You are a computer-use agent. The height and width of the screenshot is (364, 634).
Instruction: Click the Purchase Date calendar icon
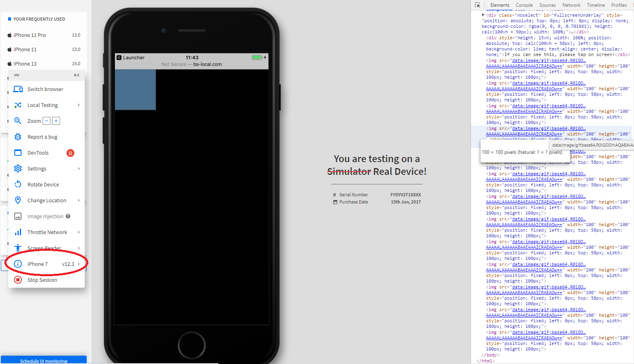click(x=335, y=202)
